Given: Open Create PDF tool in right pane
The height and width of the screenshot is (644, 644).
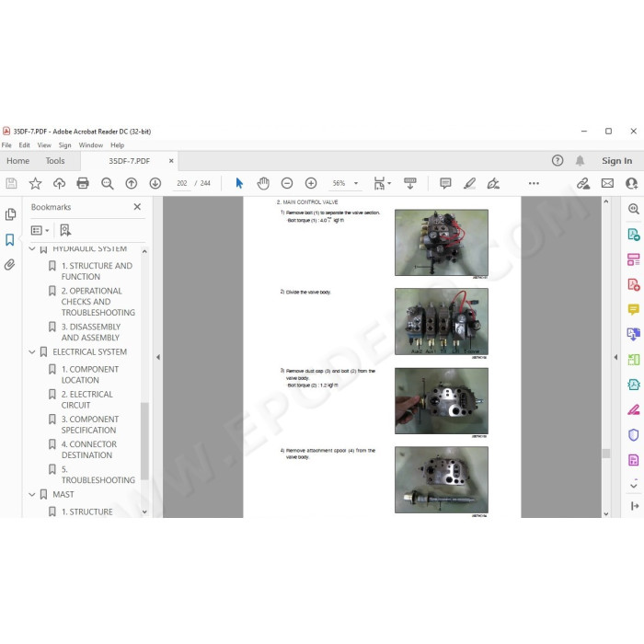Looking at the screenshot, I should (633, 284).
